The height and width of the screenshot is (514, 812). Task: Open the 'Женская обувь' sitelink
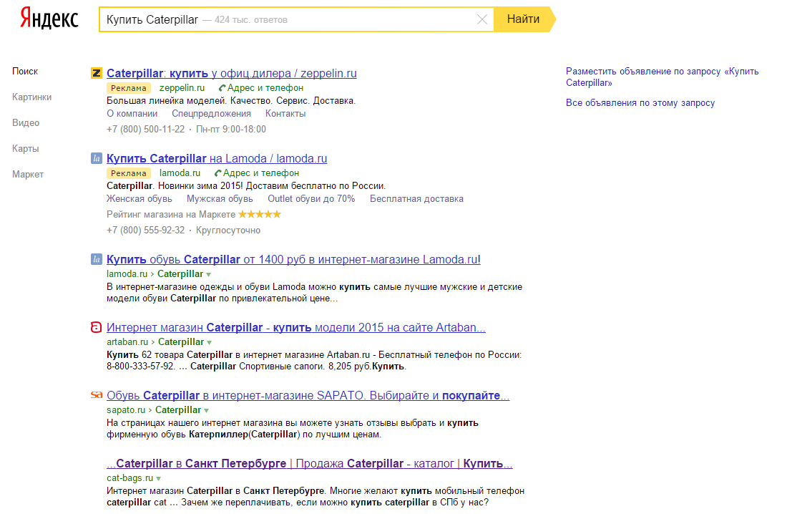point(140,198)
